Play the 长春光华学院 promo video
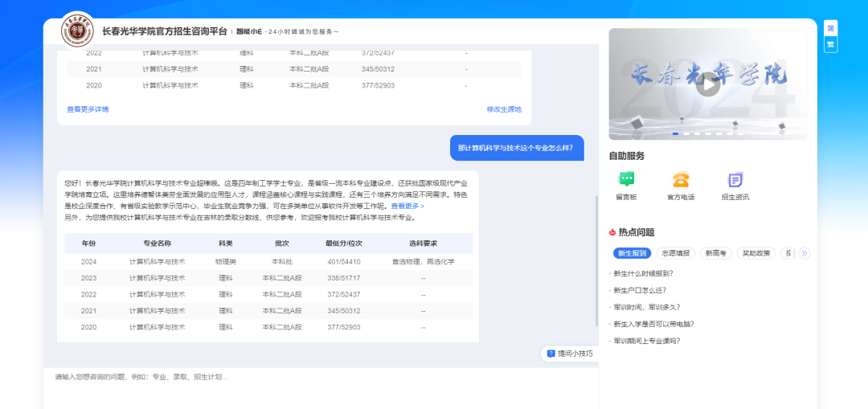 [x=708, y=84]
